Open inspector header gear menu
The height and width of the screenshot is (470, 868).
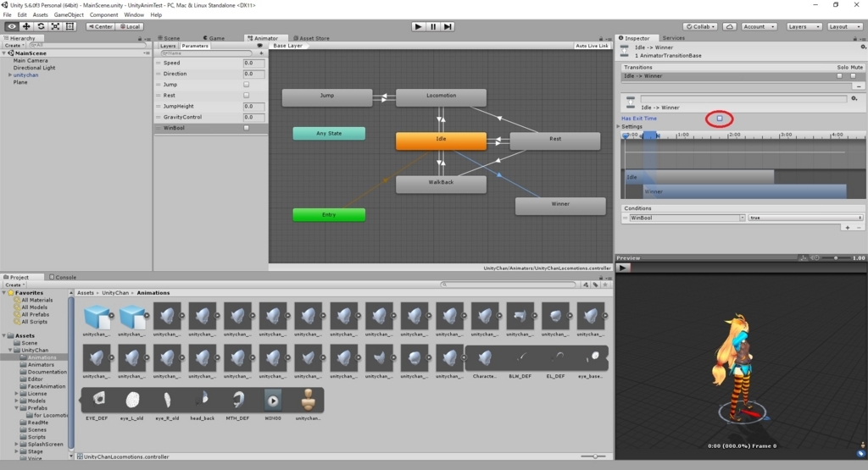[863, 47]
